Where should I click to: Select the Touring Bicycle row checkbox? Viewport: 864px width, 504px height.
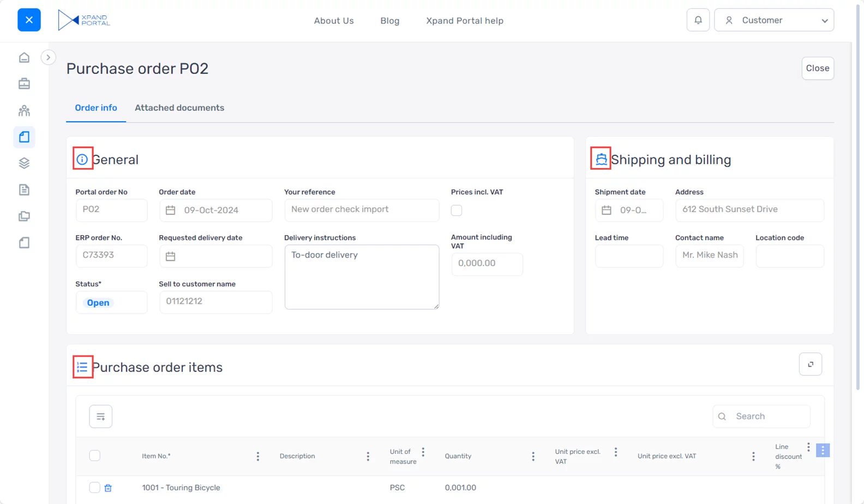95,487
